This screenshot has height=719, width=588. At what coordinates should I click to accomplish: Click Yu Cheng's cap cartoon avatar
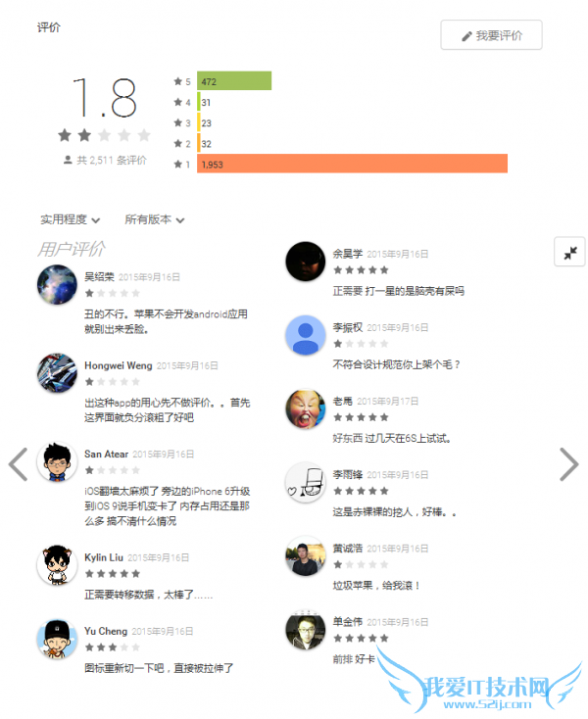point(58,639)
